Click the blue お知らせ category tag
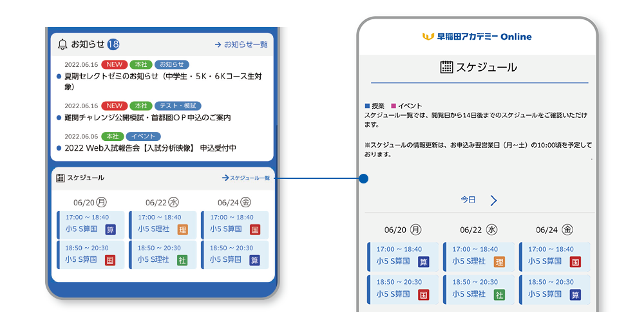644x327 pixels. pyautogui.click(x=172, y=64)
